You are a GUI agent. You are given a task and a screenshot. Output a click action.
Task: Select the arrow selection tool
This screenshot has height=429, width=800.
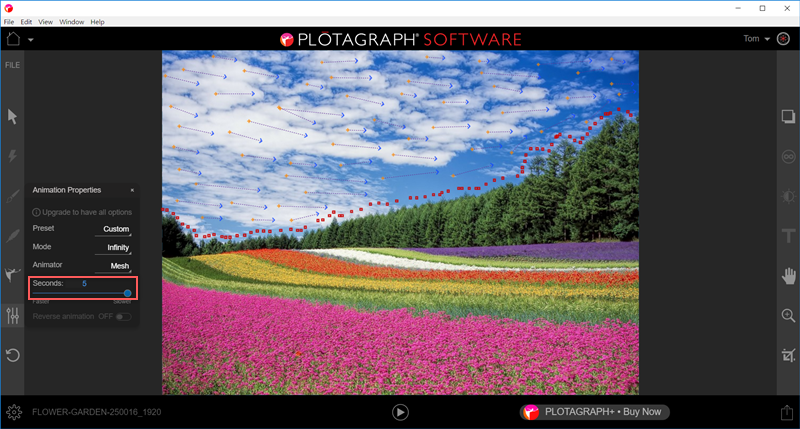click(12, 117)
